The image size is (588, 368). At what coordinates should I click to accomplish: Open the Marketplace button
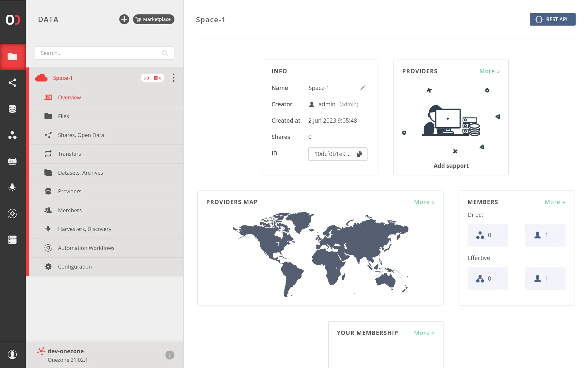click(x=154, y=19)
